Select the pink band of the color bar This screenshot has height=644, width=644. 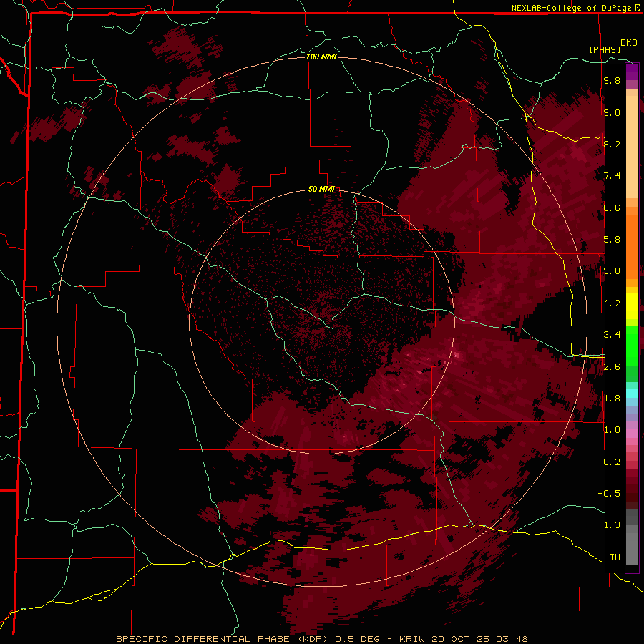point(632,434)
